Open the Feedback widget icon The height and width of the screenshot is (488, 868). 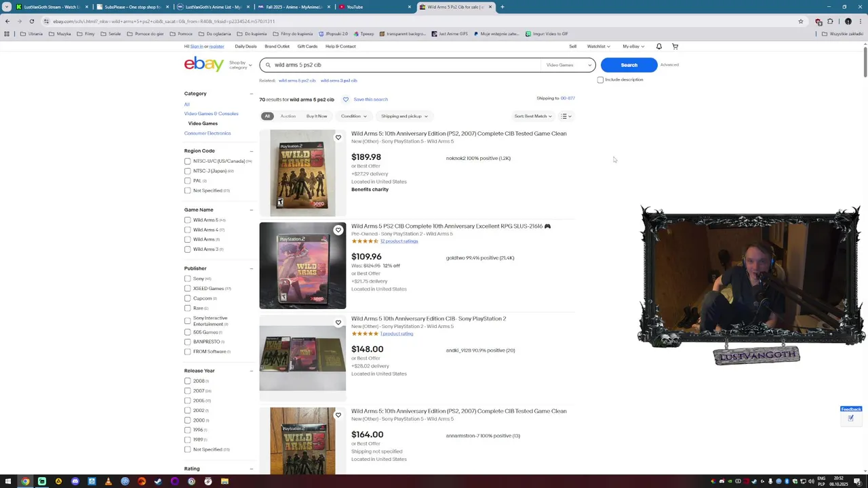[850, 418]
